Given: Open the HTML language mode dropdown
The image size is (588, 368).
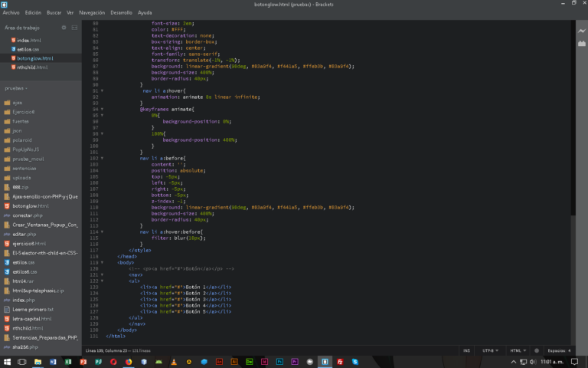Looking at the screenshot, I should [x=517, y=350].
